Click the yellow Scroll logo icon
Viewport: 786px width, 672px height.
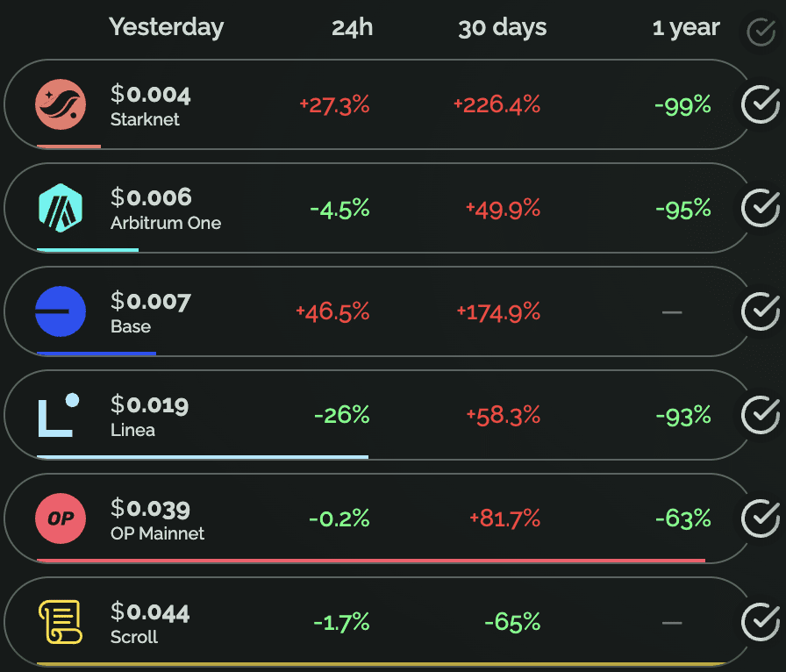61,622
